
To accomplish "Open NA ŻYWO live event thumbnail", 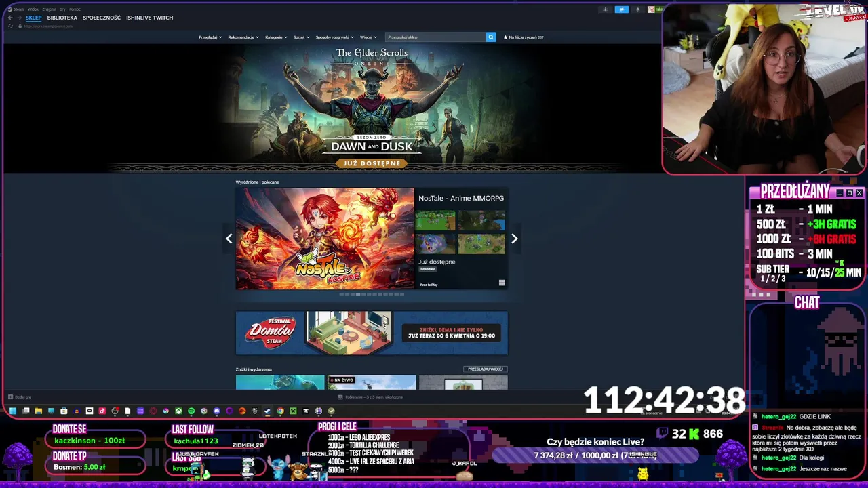I will [372, 383].
